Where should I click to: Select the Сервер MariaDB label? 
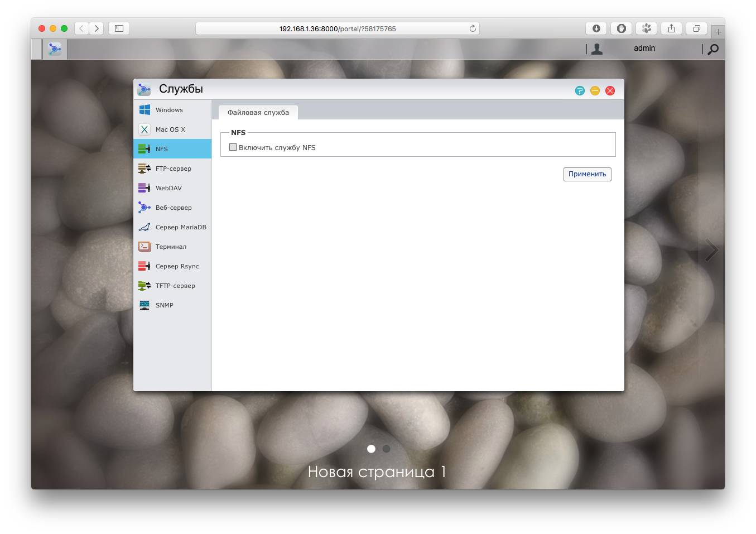181,227
